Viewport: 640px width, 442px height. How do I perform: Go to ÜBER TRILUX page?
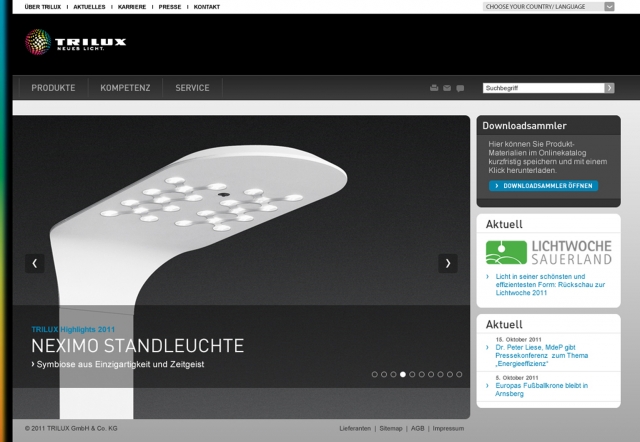[43, 7]
